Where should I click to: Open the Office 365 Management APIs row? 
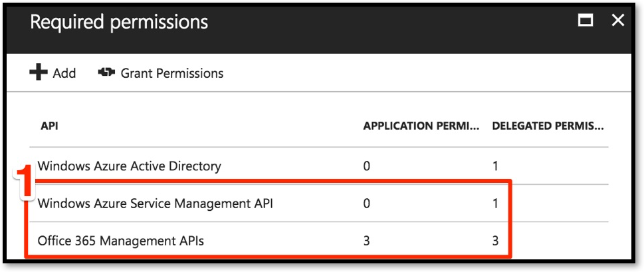(319, 240)
